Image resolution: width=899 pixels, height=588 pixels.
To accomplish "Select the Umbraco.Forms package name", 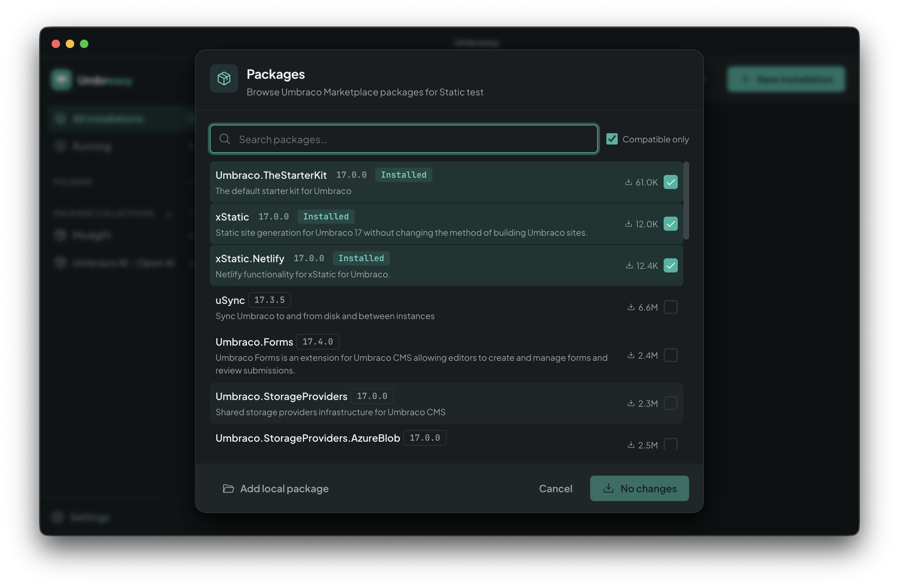I will tap(254, 342).
